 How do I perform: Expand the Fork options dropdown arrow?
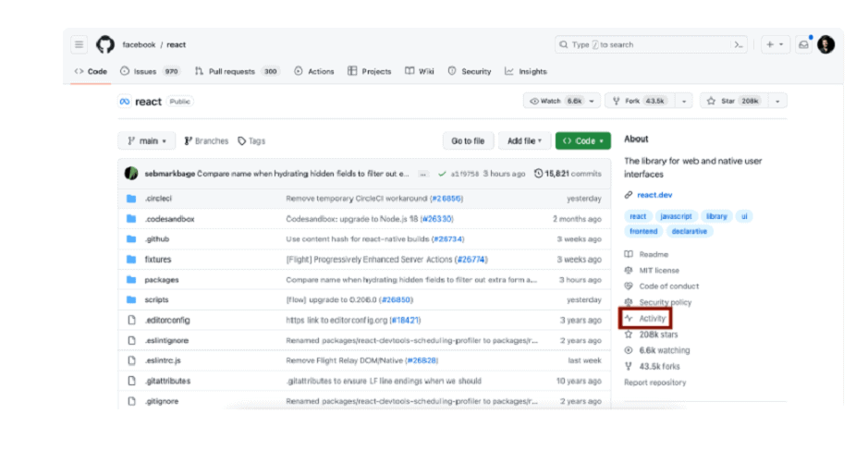(684, 102)
